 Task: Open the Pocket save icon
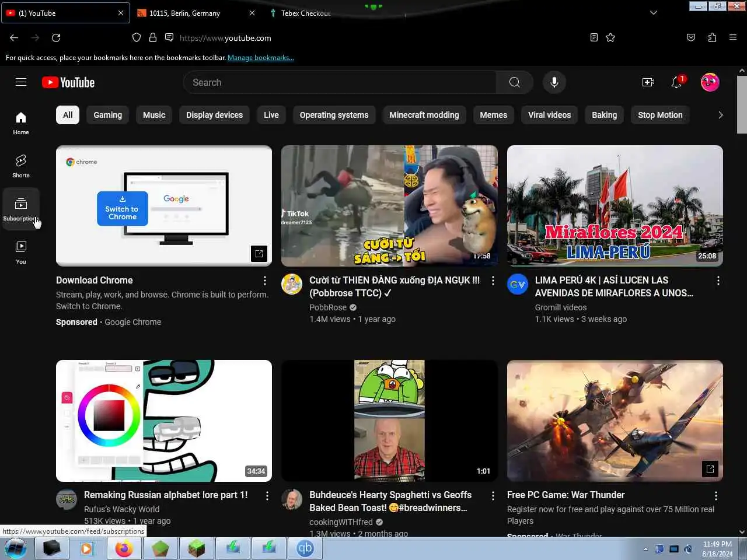pyautogui.click(x=691, y=38)
